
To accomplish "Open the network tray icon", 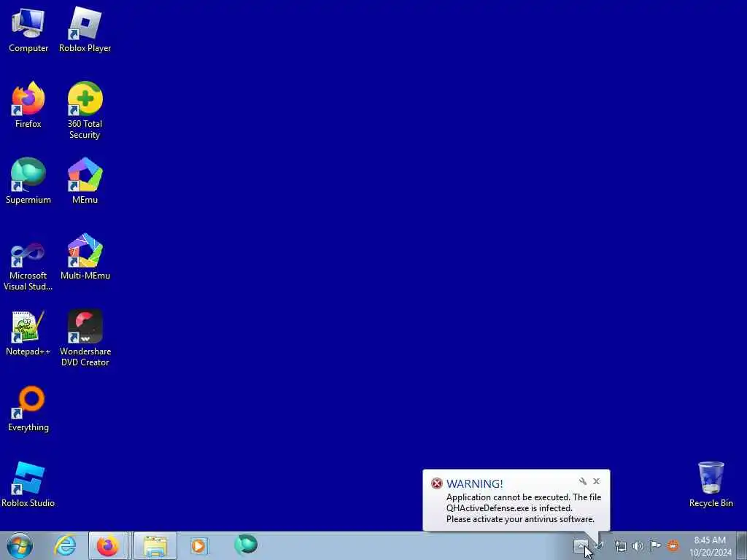I will point(620,546).
